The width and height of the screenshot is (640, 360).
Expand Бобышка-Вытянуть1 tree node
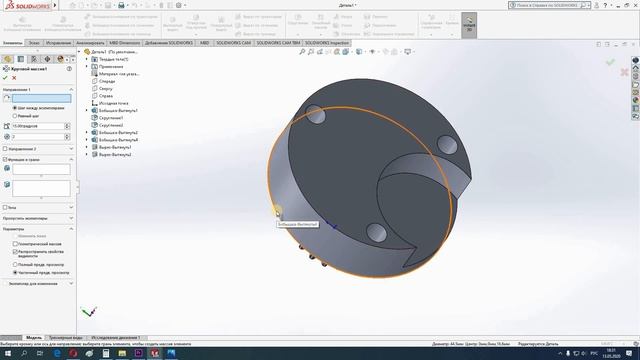tap(87, 111)
